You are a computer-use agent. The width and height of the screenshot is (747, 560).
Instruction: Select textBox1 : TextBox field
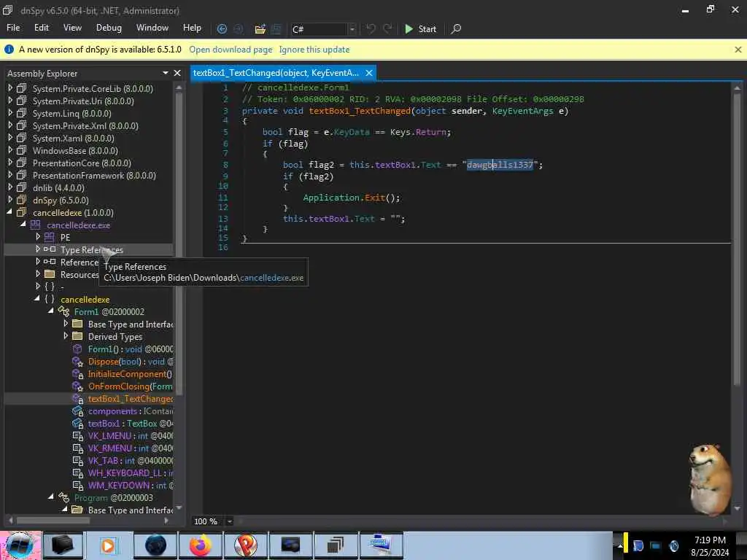[130, 424]
